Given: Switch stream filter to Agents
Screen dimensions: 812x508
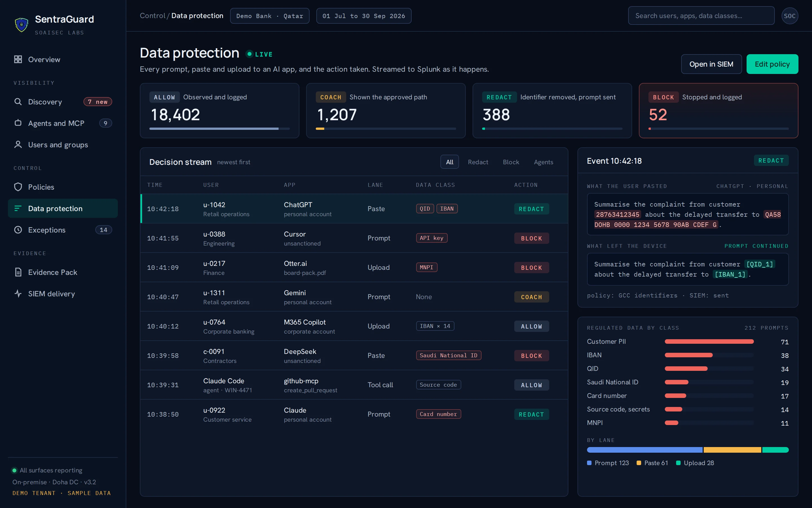Looking at the screenshot, I should point(543,162).
